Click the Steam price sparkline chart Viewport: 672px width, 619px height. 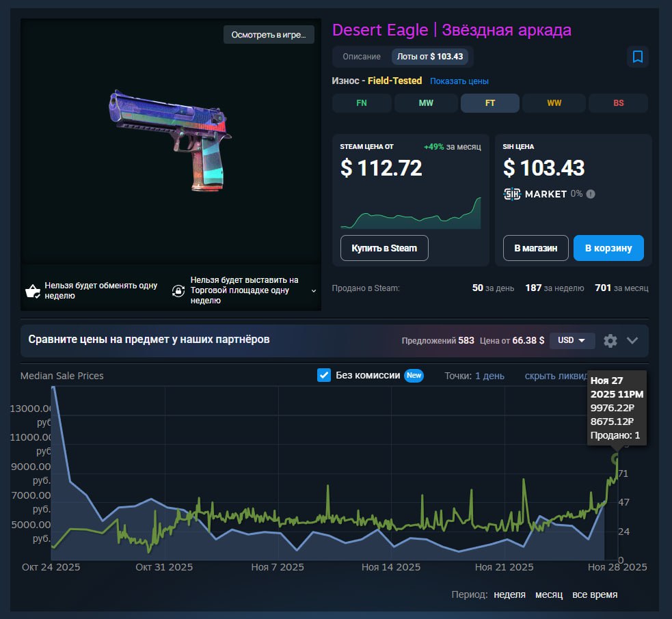click(411, 213)
